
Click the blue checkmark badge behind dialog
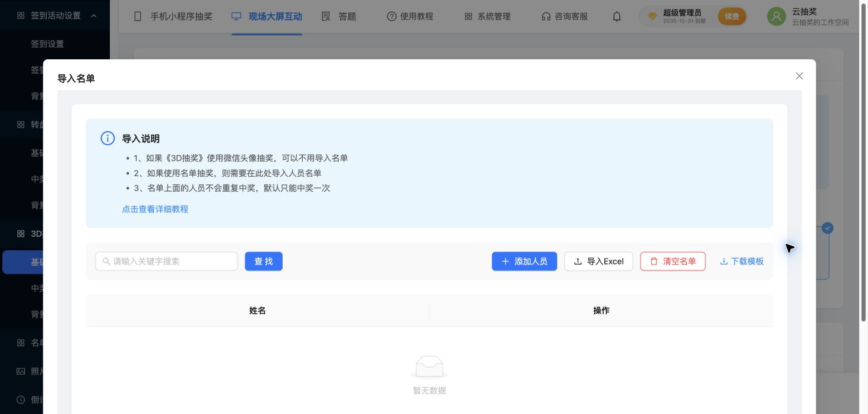(828, 228)
